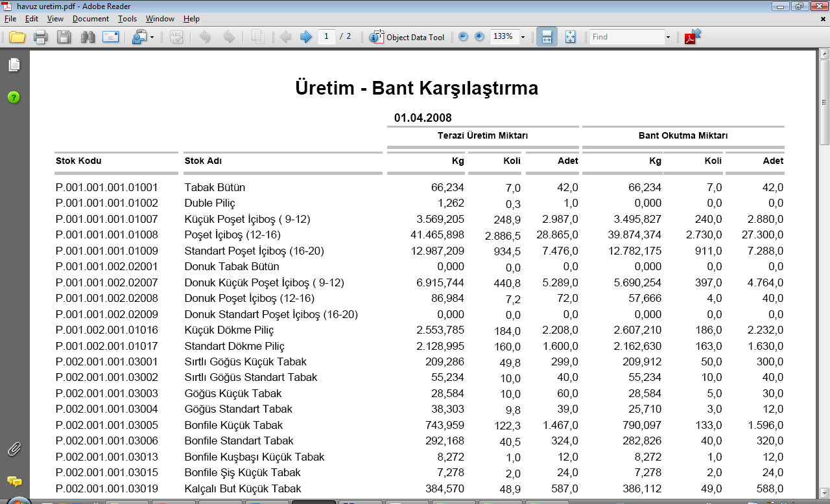Image resolution: width=830 pixels, height=504 pixels.
Task: Click the Undo arrow icon
Action: 205,37
